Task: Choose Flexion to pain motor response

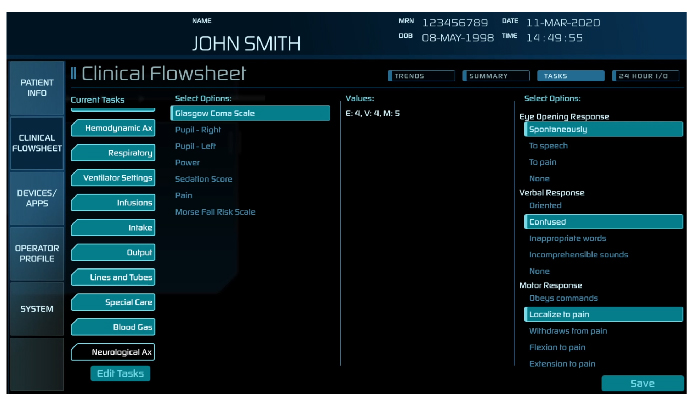Action: 557,347
